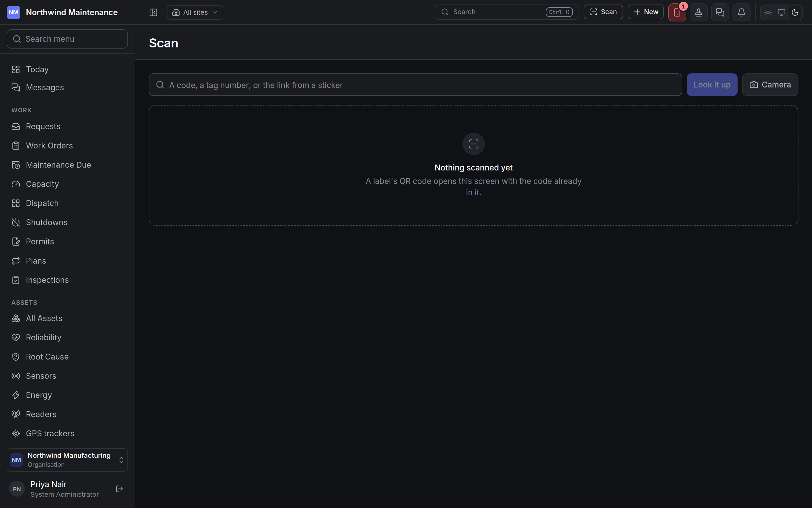Open Sensors in sidebar

[x=67, y=376]
